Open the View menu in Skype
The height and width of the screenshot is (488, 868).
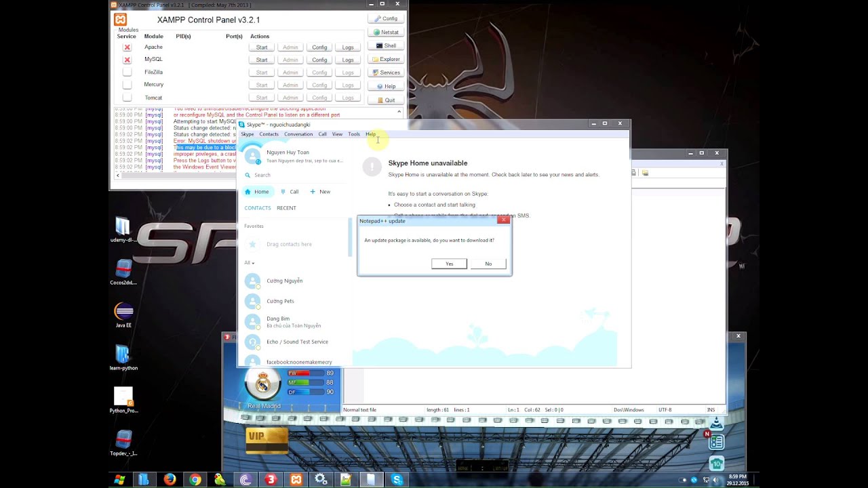(337, 134)
